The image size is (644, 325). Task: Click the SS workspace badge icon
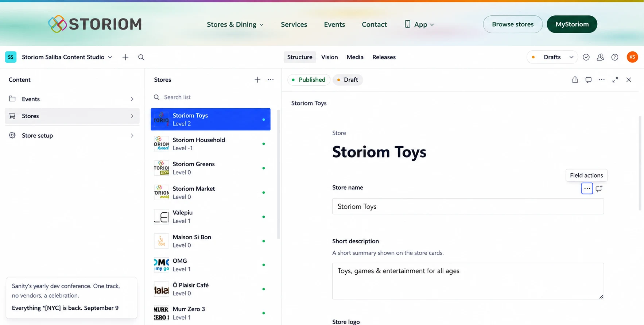pos(11,57)
